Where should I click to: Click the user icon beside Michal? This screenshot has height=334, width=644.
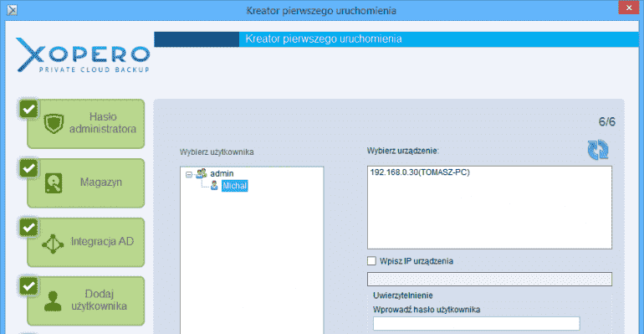pyautogui.click(x=214, y=186)
